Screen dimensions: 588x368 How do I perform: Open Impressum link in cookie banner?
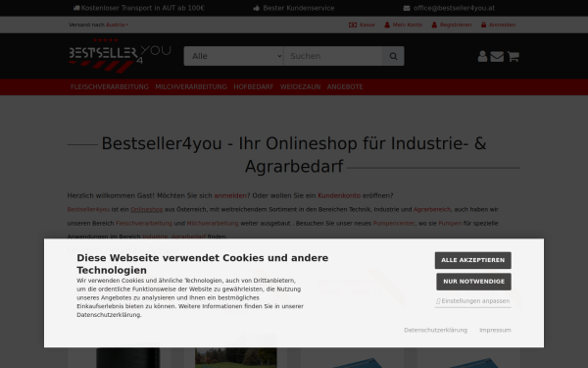(x=495, y=330)
